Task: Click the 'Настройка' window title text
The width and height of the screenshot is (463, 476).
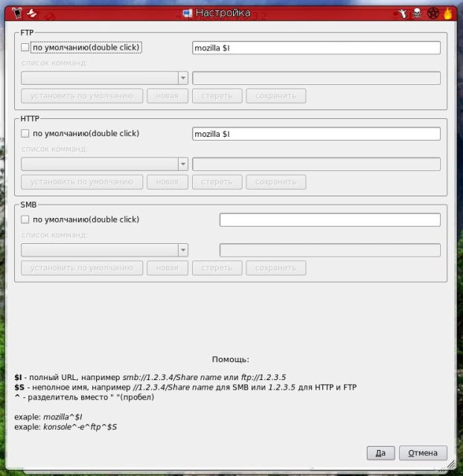Action: coord(223,13)
